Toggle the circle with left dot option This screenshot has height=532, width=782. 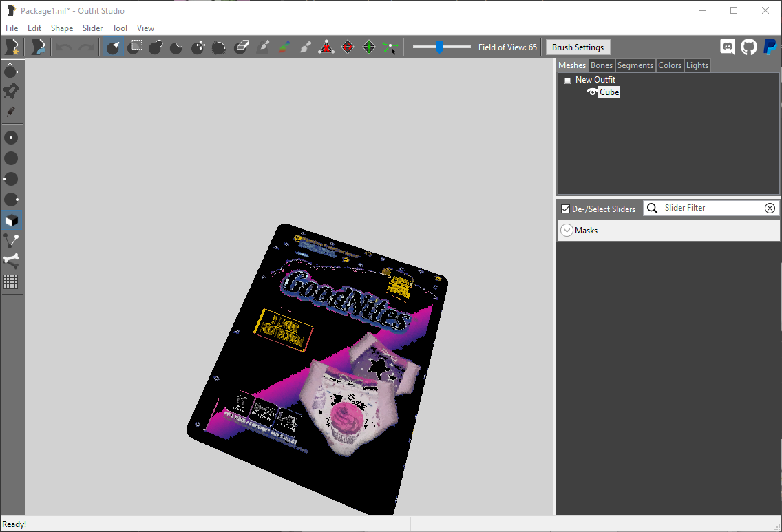(11, 179)
